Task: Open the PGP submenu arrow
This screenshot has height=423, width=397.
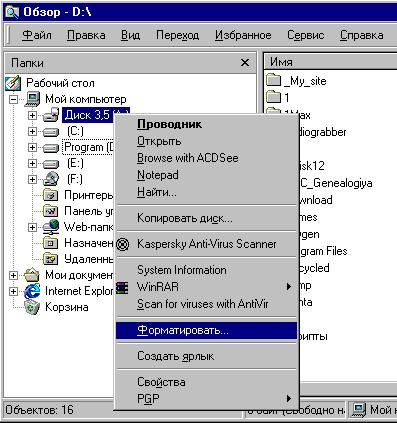Action: tap(289, 399)
